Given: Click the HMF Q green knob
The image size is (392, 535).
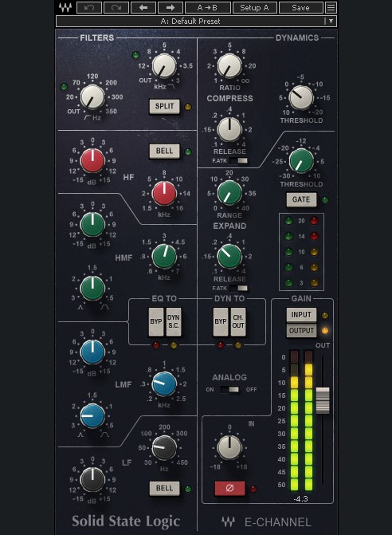Looking at the screenshot, I should [92, 289].
